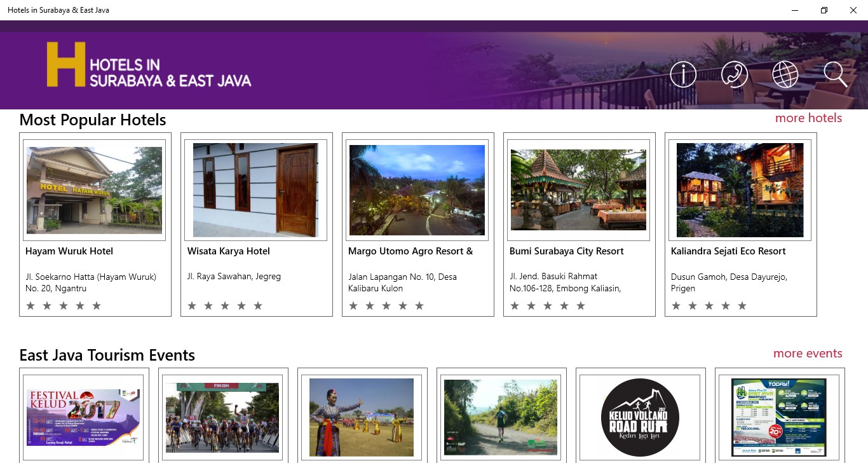Select the cycling race finish event image
Image resolution: width=868 pixels, height=463 pixels.
pos(222,418)
